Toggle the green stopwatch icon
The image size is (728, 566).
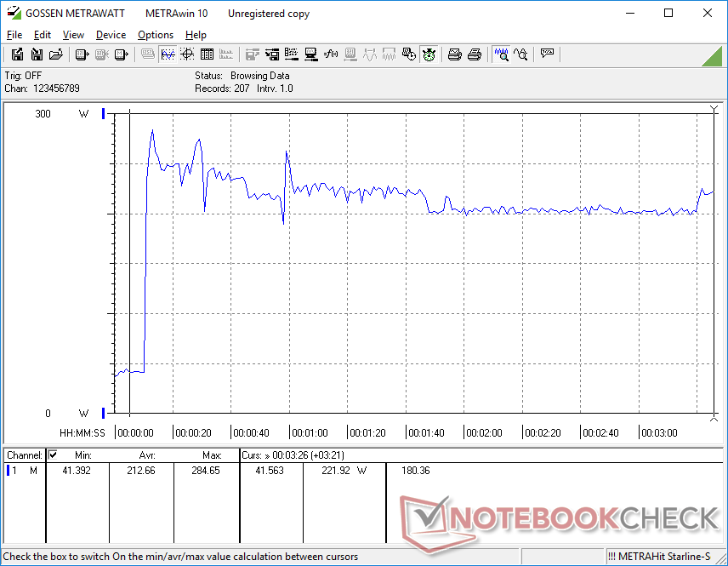[x=429, y=54]
